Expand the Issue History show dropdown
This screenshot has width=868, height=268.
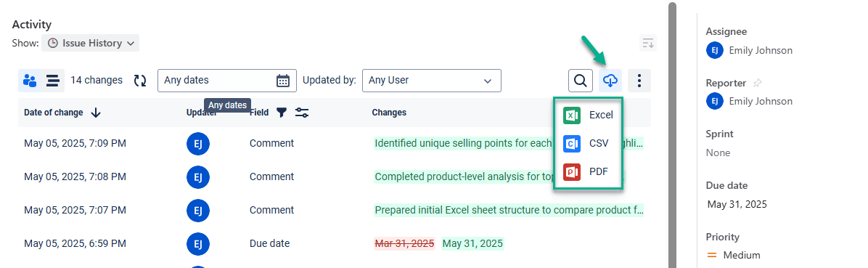[x=90, y=43]
